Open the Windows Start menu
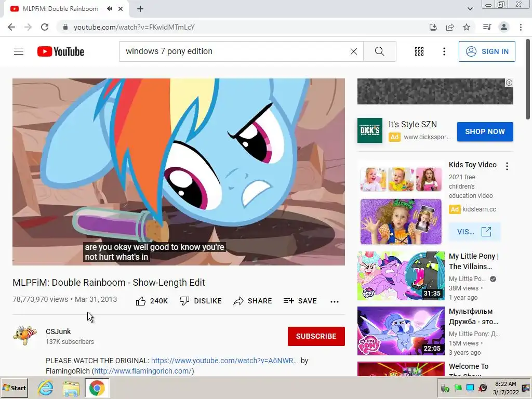 pos(14,388)
